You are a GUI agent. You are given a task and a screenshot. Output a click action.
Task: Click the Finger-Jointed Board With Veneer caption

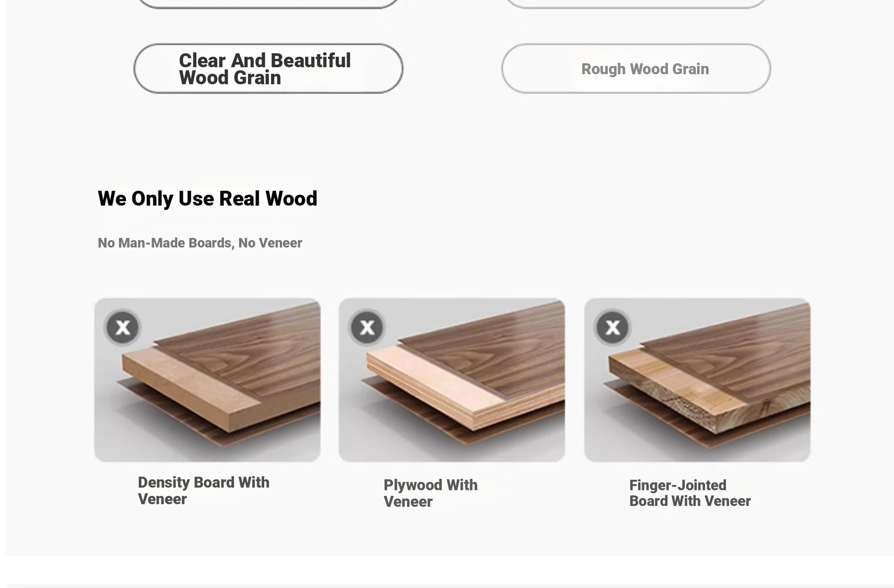tap(690, 493)
